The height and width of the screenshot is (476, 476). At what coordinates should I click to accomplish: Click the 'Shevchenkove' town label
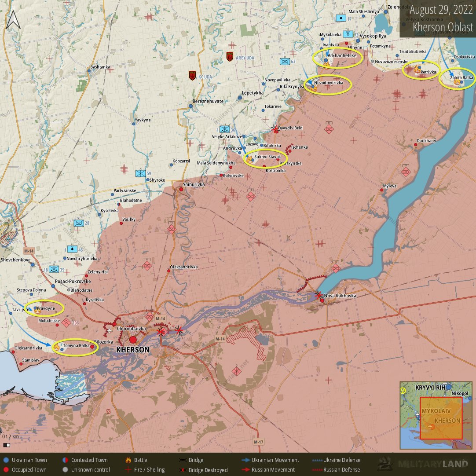(x=15, y=260)
